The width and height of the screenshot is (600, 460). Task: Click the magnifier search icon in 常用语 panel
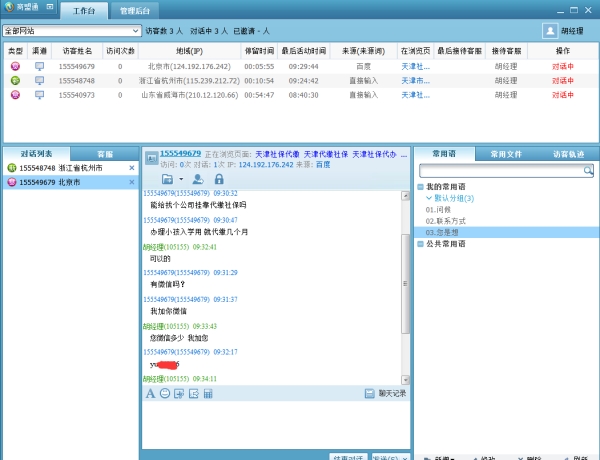588,170
